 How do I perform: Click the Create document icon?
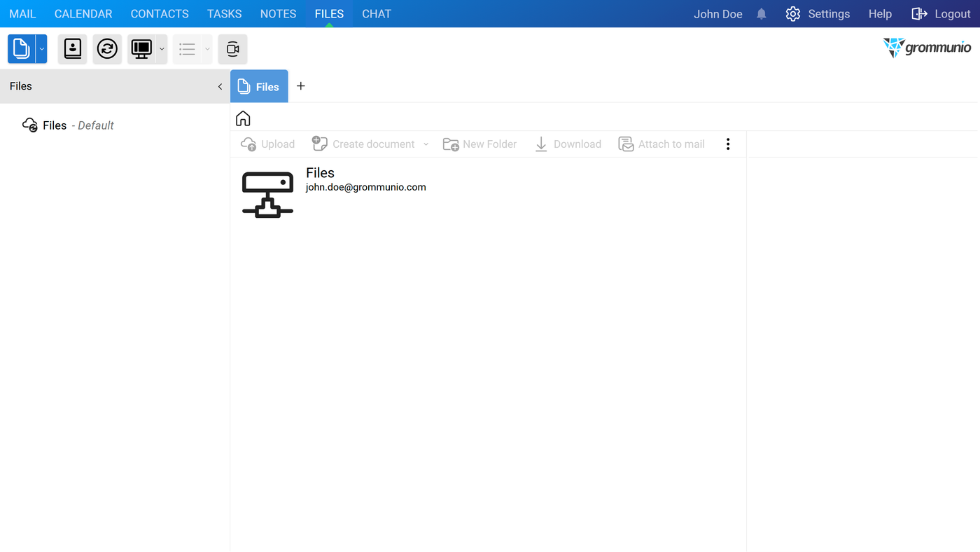[320, 144]
